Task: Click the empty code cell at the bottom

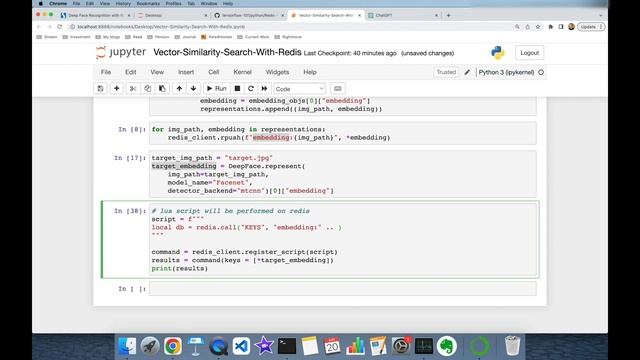Action: pos(343,289)
